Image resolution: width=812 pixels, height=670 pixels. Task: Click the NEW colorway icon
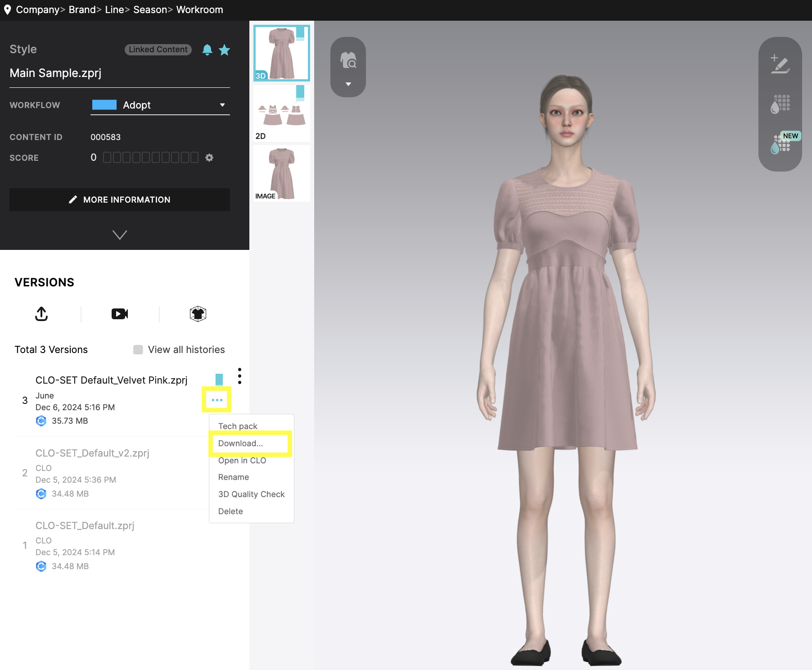781,144
